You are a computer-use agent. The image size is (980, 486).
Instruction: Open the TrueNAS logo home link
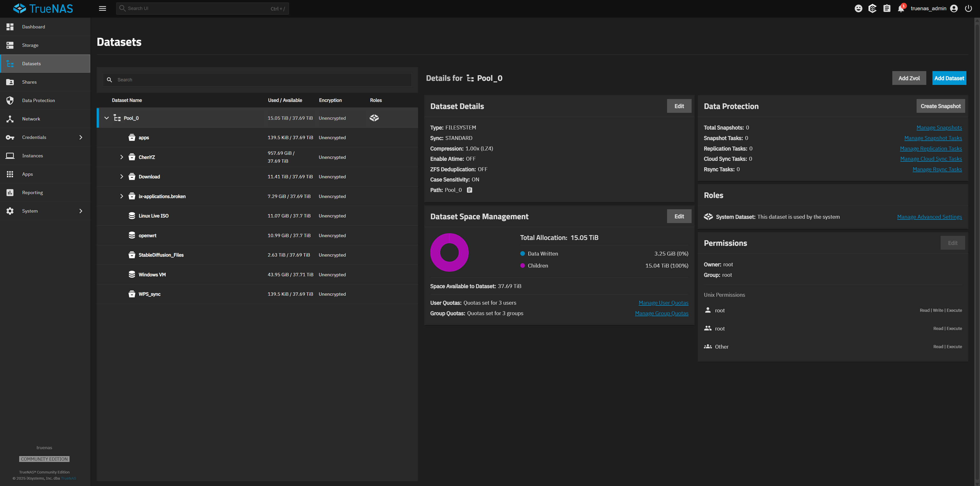43,8
